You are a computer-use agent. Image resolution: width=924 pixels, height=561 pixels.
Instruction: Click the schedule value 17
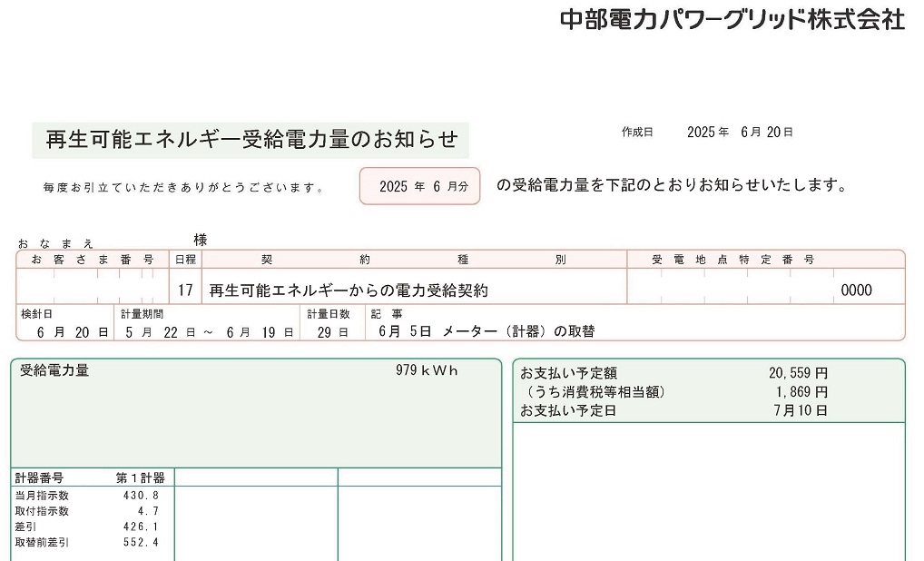coord(185,290)
